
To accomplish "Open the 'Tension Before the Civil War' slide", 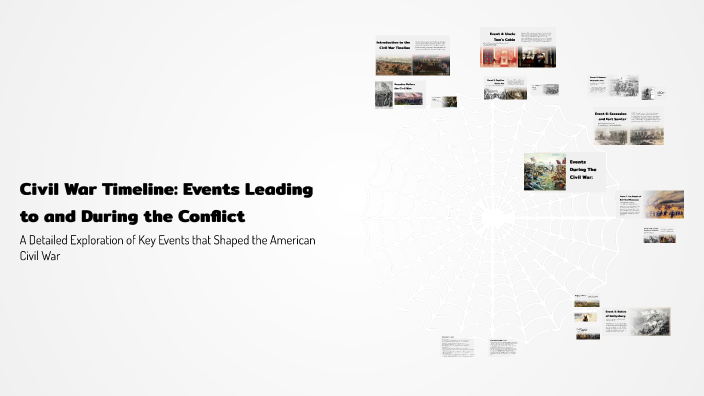I will click(400, 95).
